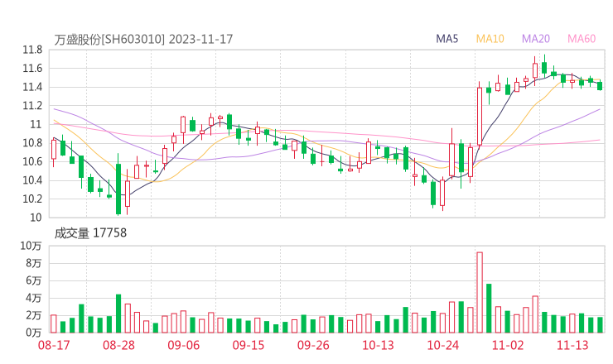Click the 11.6 price axis label
This screenshot has width=613, height=364.
tap(32, 69)
